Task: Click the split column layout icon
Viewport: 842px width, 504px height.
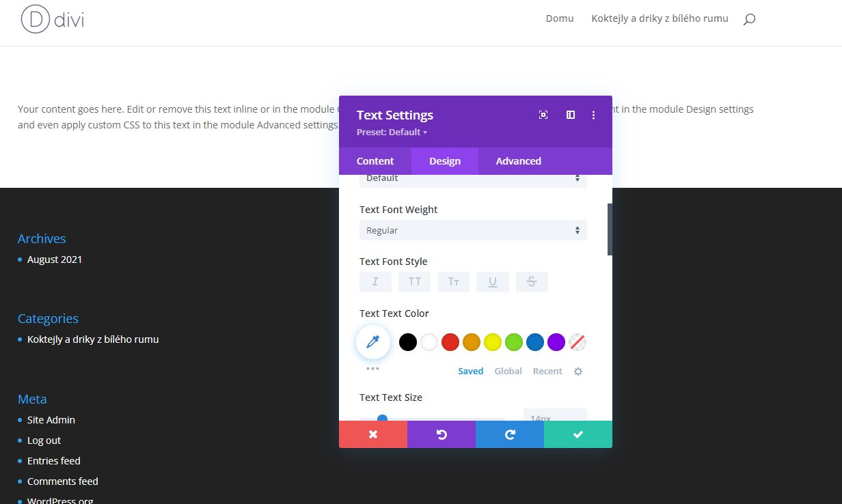Action: point(571,115)
